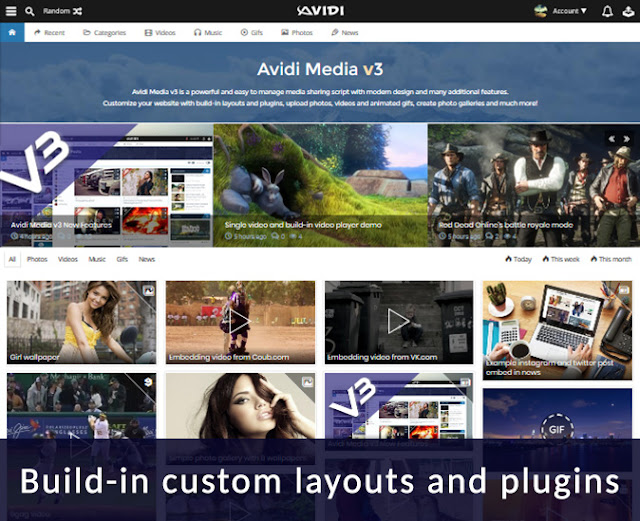Click the upload icon at top right
Screen dimensions: 640x521
(x=628, y=11)
